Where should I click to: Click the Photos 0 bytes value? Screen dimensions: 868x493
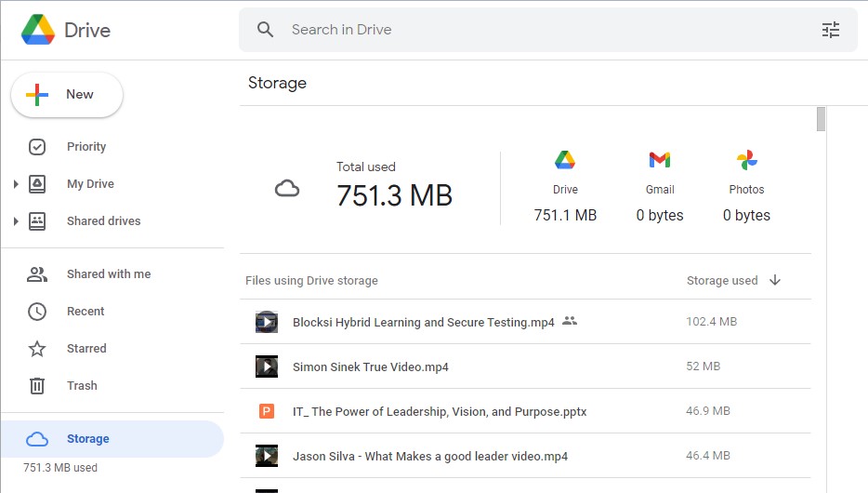(x=747, y=215)
